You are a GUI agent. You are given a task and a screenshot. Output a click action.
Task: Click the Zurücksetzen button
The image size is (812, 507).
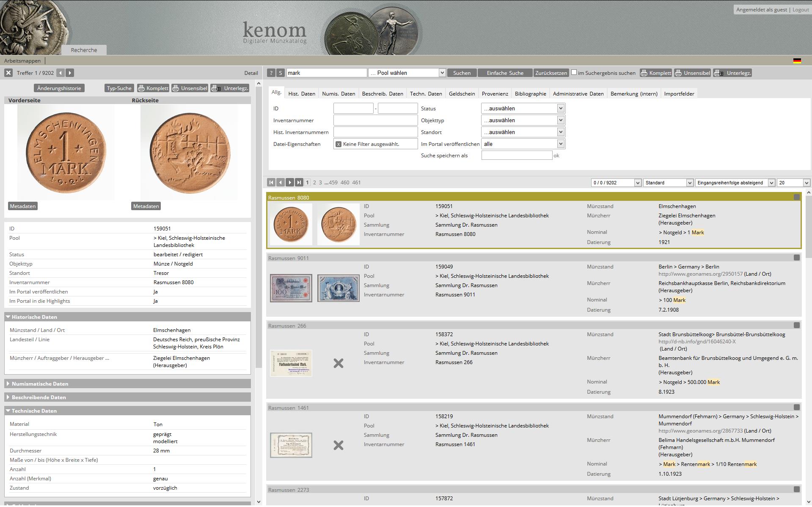click(551, 73)
